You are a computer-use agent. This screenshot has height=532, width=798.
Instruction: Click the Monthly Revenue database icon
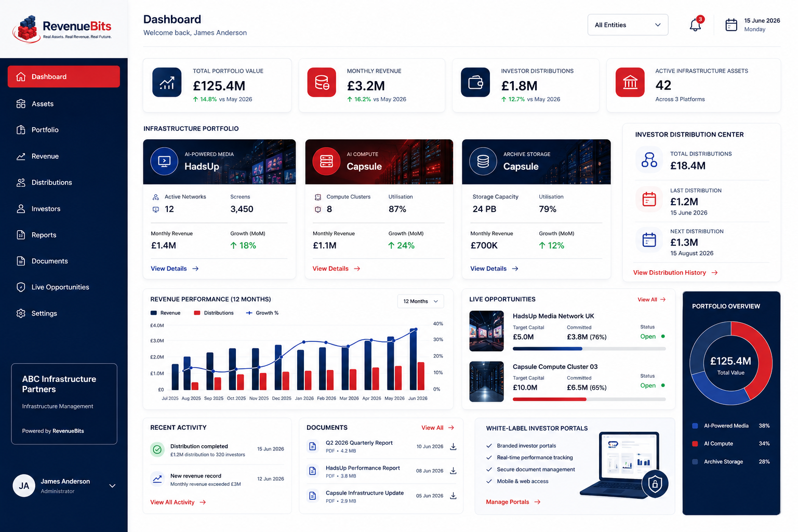322,83
